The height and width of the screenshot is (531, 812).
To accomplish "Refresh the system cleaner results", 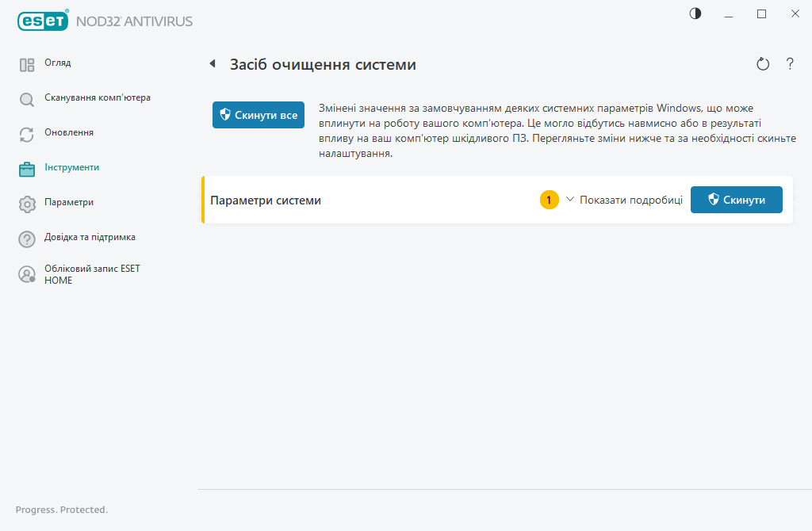I will (x=762, y=64).
